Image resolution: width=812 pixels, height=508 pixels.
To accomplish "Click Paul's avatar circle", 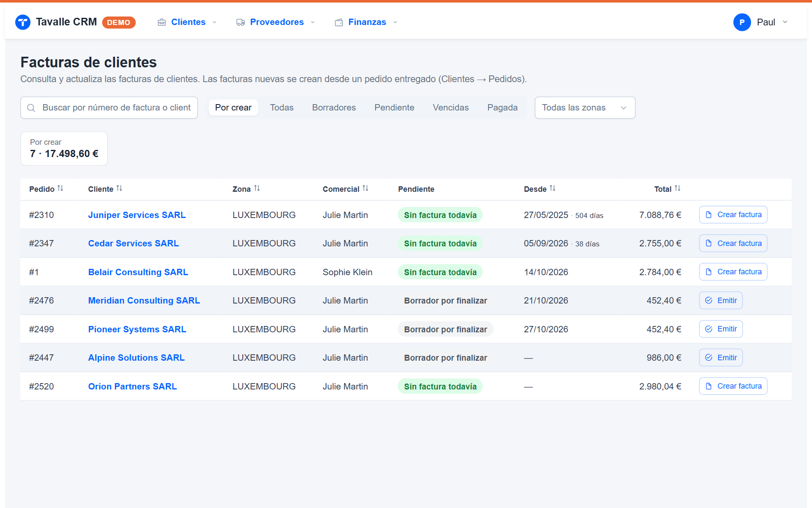I will 742,22.
